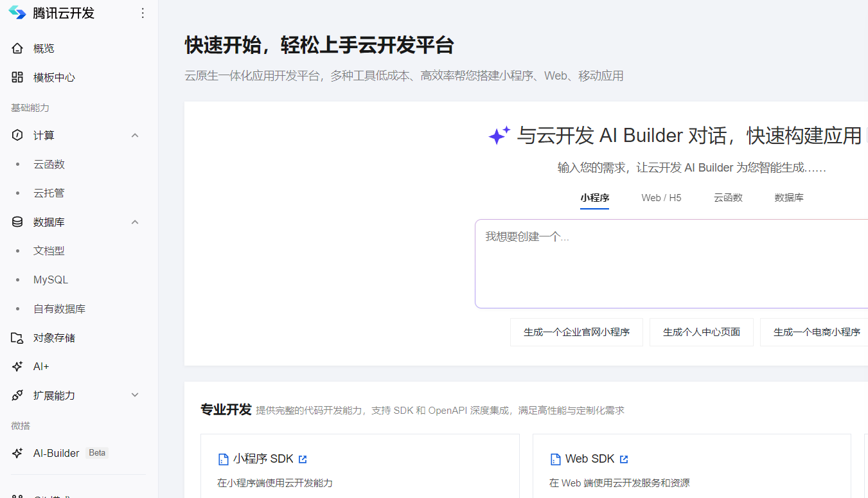Click the 模板中心 grid icon
The width and height of the screenshot is (868, 498).
(17, 77)
